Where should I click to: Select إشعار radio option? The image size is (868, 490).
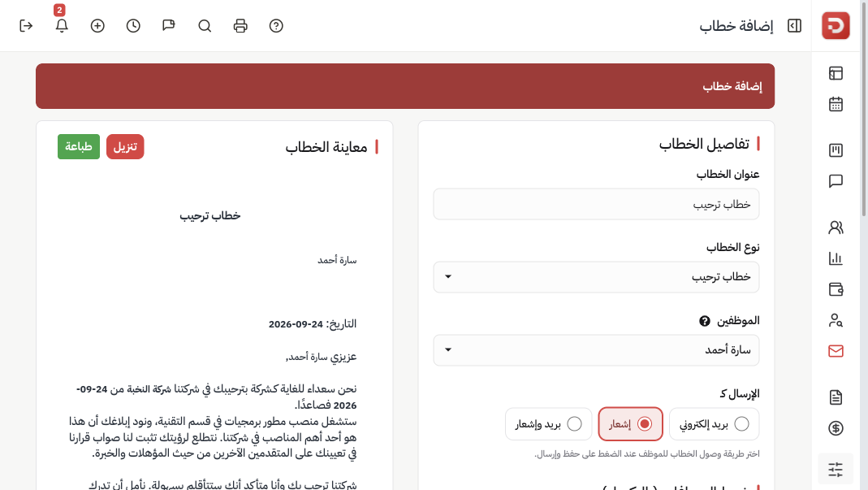[x=631, y=424]
